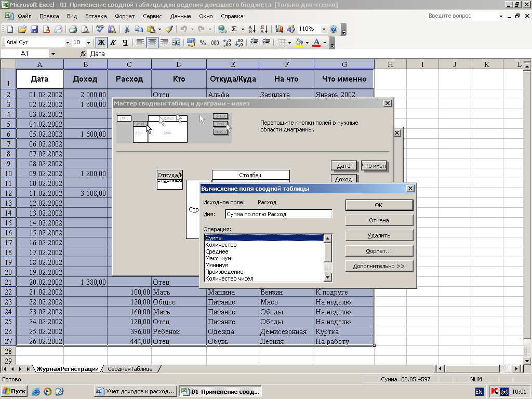
Task: Open the font size 10 dropdown
Action: point(88,43)
